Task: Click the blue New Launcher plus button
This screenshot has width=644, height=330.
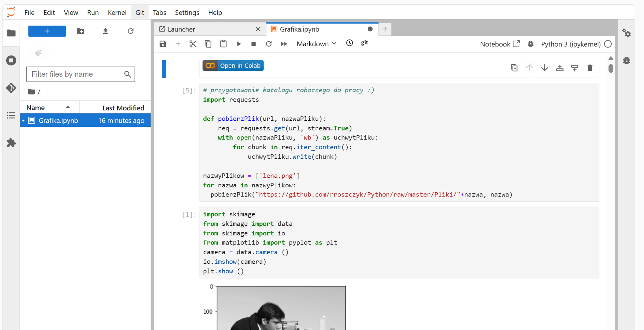Action: pos(47,31)
